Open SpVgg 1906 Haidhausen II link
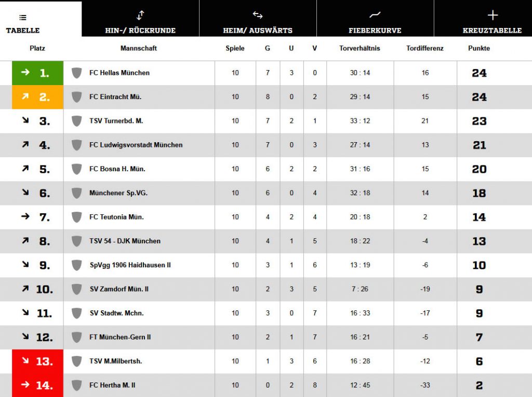Screen dimensions: 532x397 tap(130, 265)
